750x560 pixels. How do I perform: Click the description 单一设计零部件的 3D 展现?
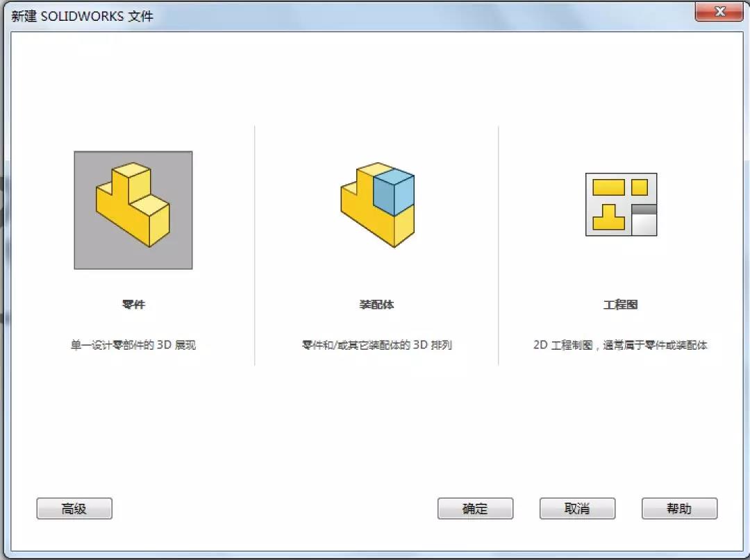point(133,344)
